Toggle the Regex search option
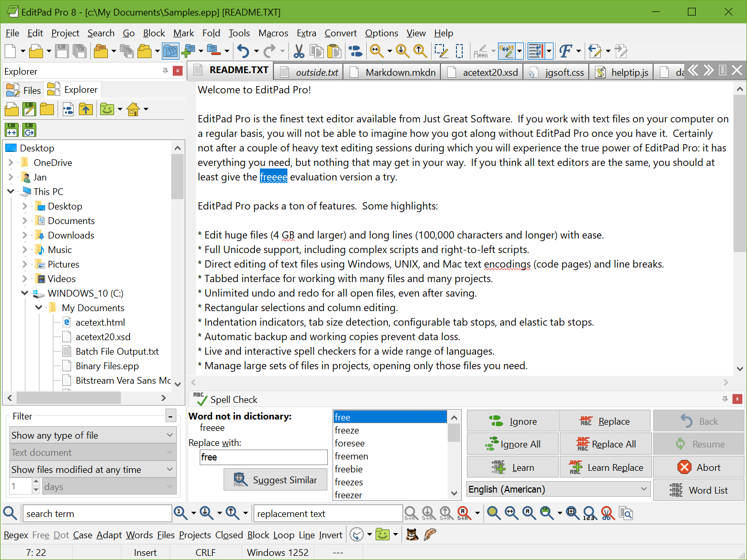747x560 pixels. [x=16, y=535]
